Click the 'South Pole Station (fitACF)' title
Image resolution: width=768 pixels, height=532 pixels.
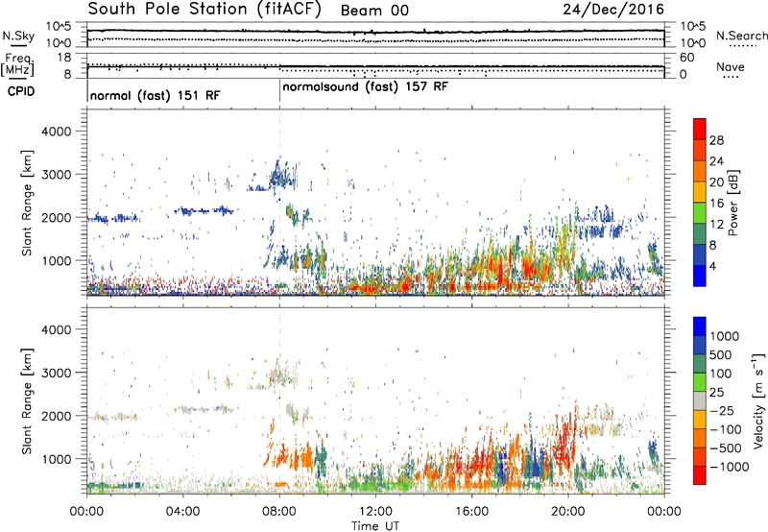click(204, 10)
